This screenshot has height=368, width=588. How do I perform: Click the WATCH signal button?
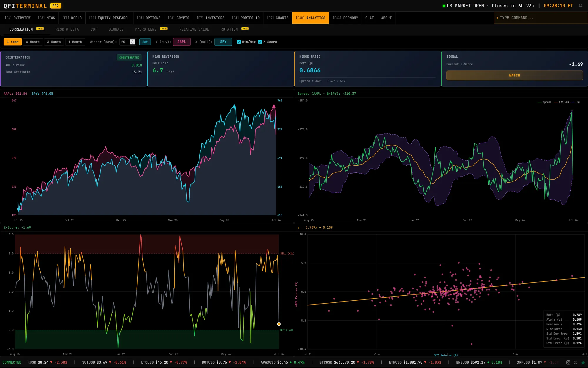coord(514,75)
